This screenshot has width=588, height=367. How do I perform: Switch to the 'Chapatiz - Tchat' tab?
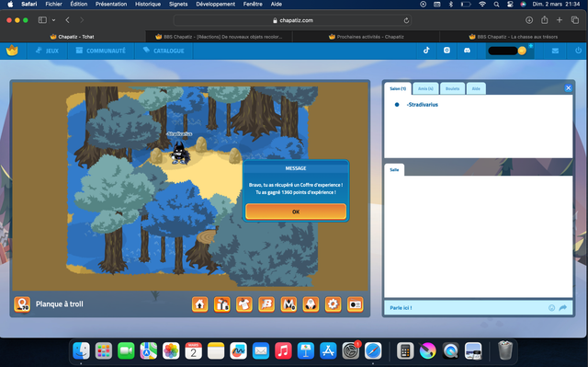point(73,37)
